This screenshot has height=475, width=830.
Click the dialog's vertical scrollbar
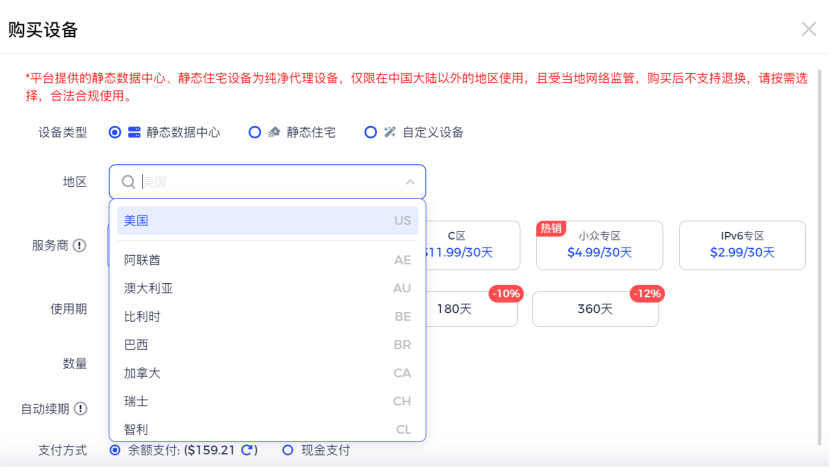point(819,257)
